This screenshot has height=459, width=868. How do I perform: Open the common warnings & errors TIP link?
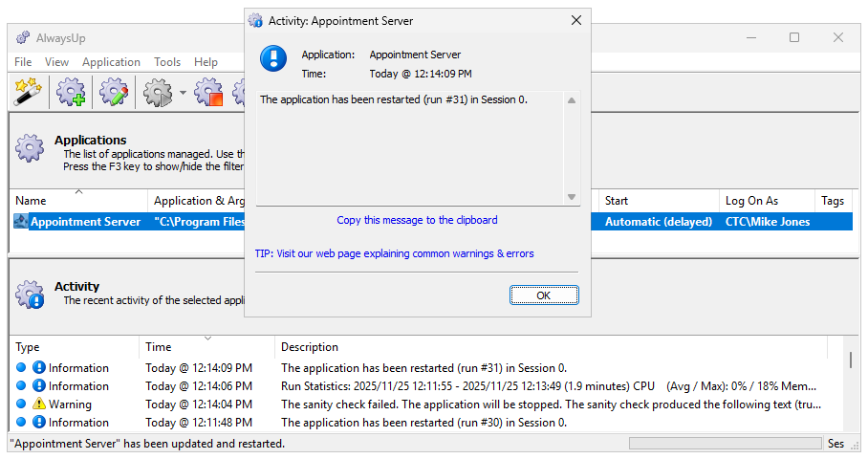(395, 254)
